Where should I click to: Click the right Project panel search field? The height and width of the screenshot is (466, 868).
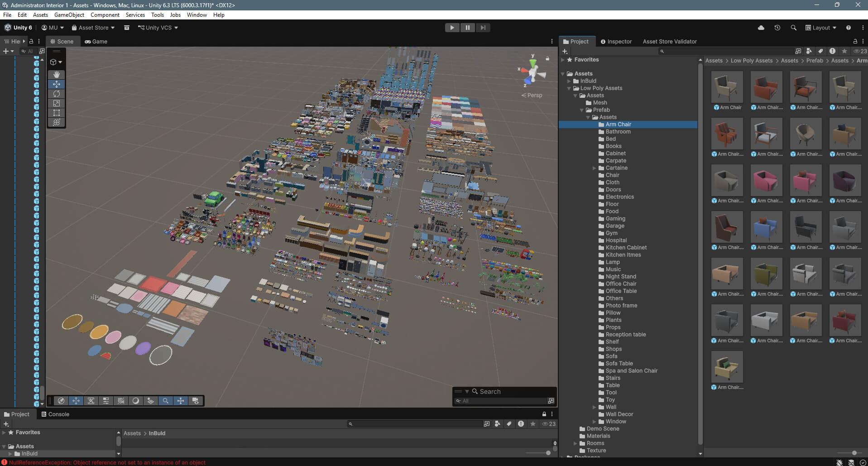727,51
